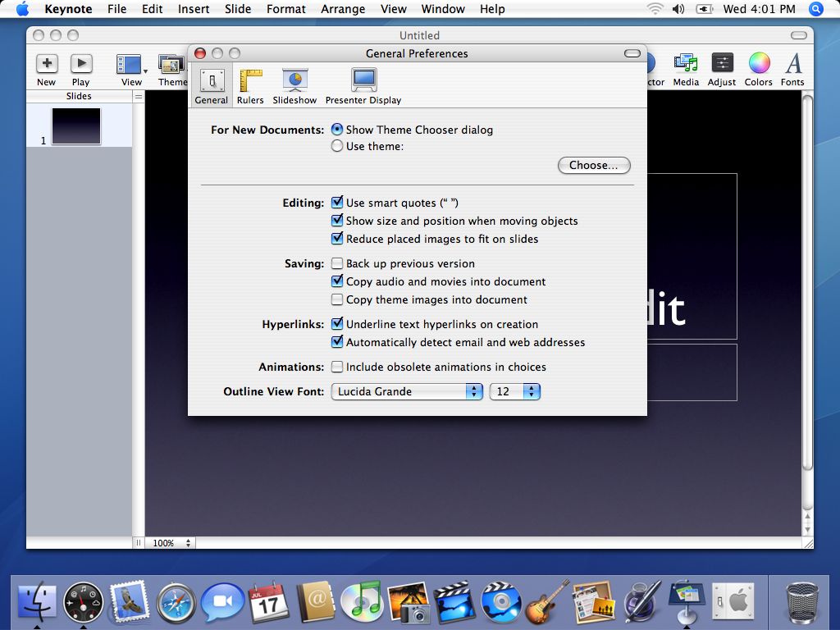Launch GarageBand from the Dock
Viewport: 840px width, 630px height.
click(547, 601)
